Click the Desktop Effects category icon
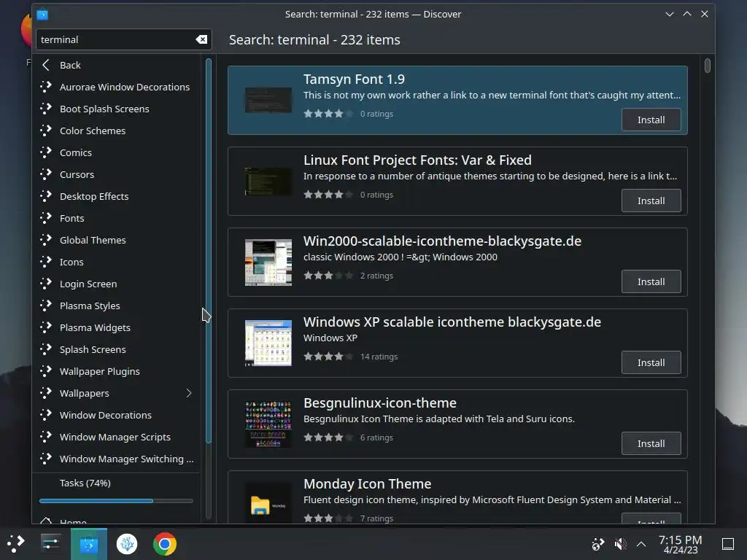747x560 pixels. [46, 196]
